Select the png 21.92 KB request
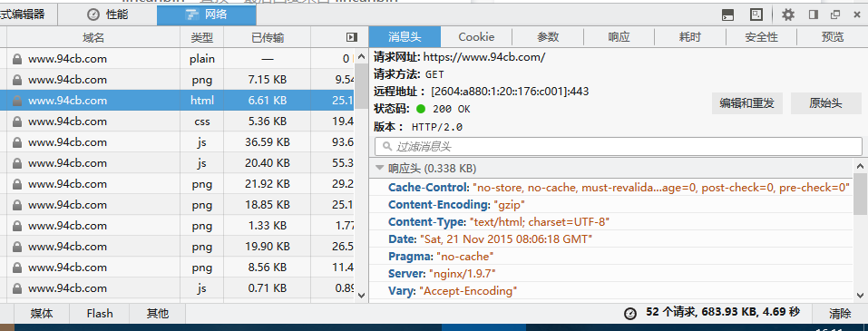Viewport: 868px width, 331px height. pos(177,184)
